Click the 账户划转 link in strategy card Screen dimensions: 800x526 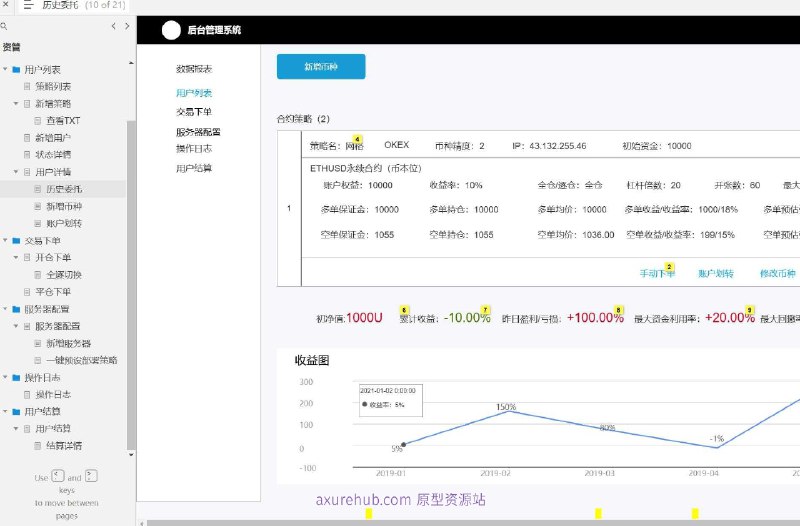[716, 274]
